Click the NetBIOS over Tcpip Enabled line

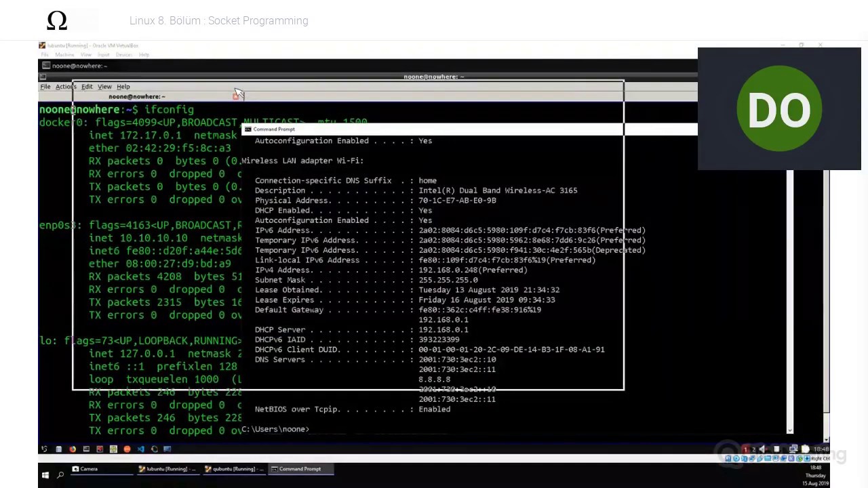[x=353, y=409]
